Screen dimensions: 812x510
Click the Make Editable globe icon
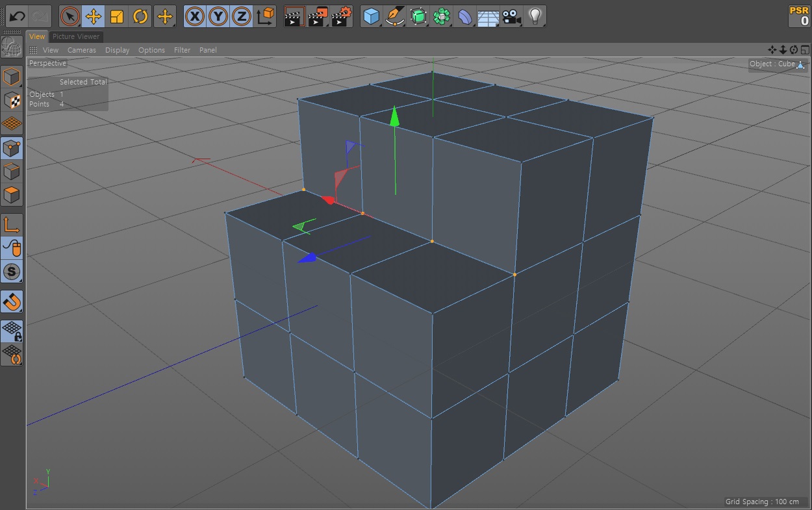pos(12,46)
